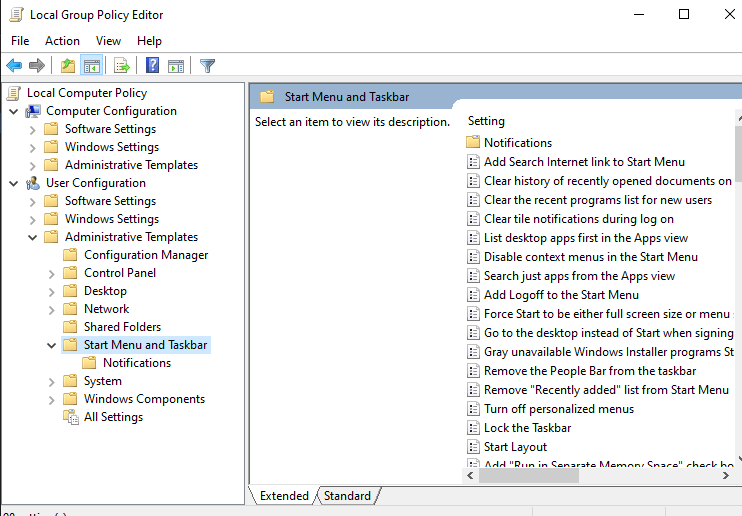Switch to the Standard tab
The image size is (742, 516).
pyautogui.click(x=347, y=496)
